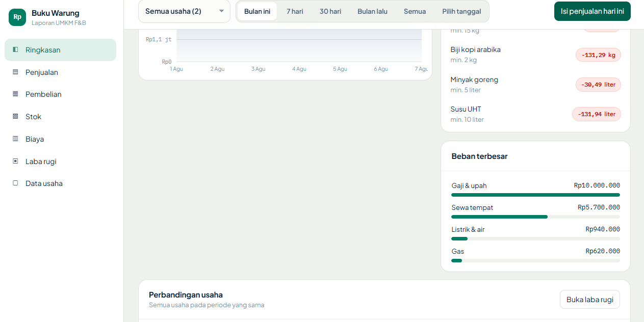Click the Gas progress bar
Viewport: 644px width, 322px height.
click(x=535, y=260)
